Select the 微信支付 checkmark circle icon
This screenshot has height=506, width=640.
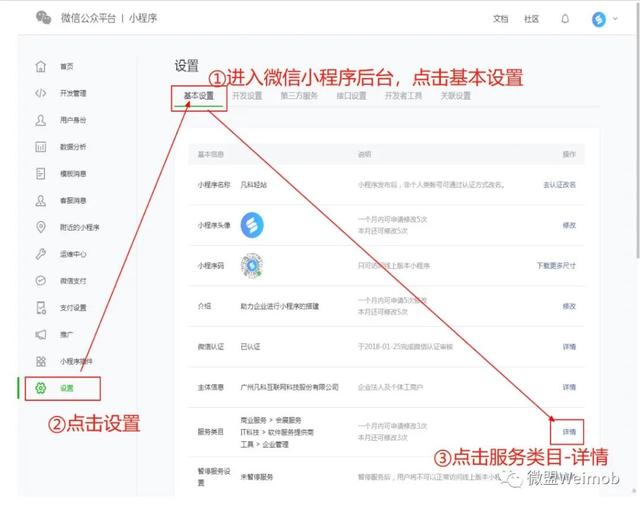(x=41, y=281)
